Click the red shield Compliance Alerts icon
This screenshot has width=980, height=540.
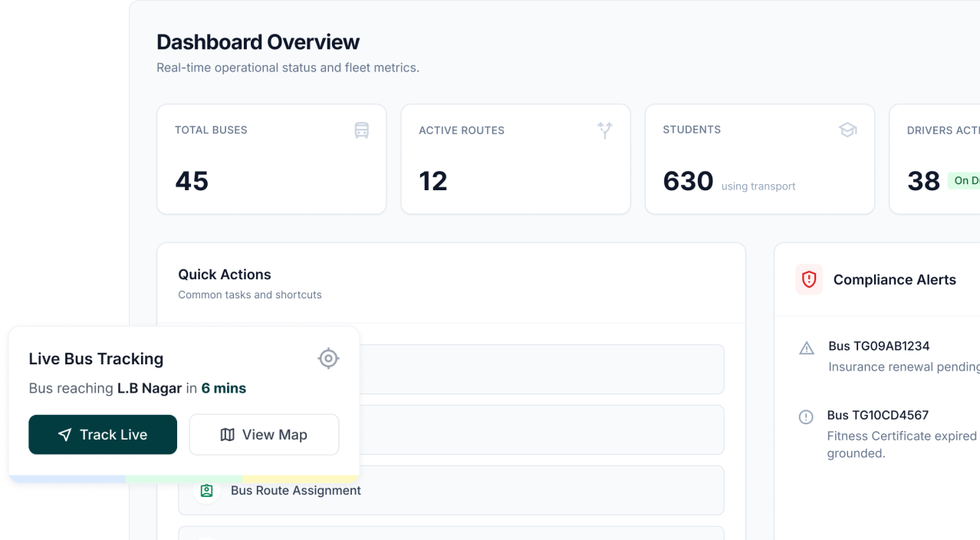pos(809,280)
